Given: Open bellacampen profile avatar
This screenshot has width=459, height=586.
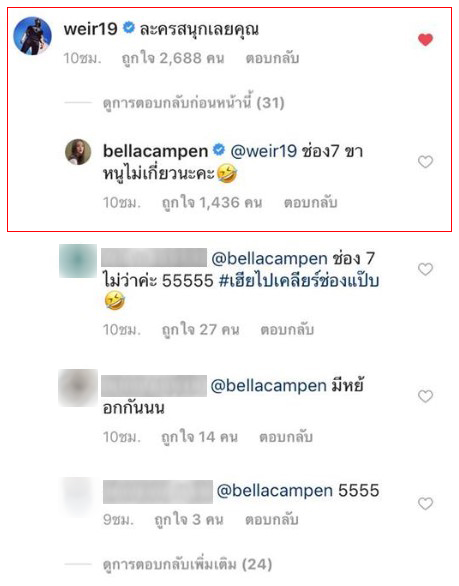Looking at the screenshot, I should 78,152.
